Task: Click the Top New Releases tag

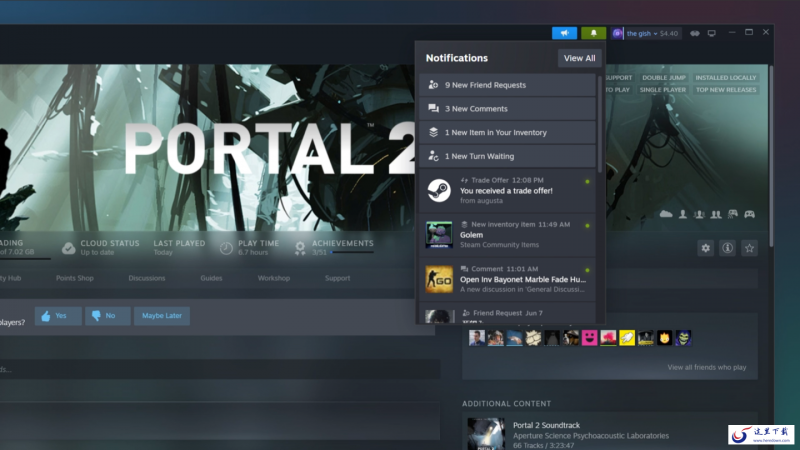Action: pyautogui.click(x=726, y=90)
